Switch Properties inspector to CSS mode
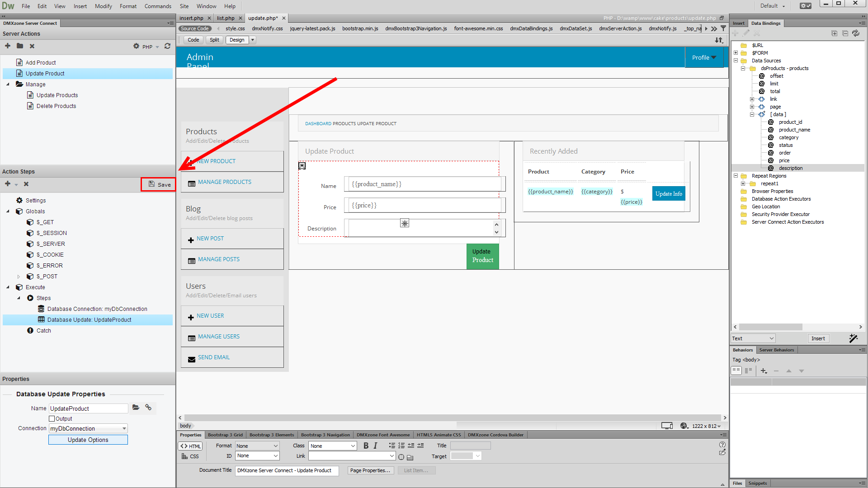Viewport: 868px width, 488px height. (x=190, y=456)
